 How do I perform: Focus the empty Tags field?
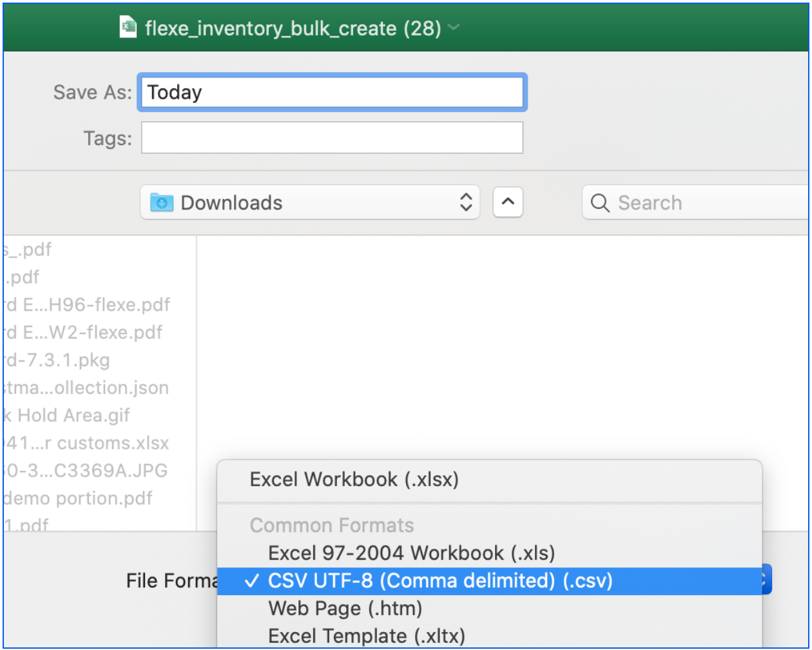[331, 138]
